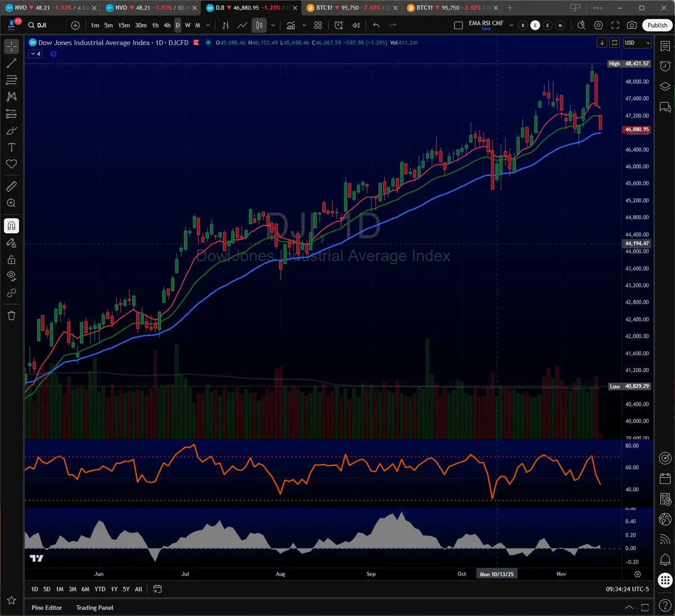Switch to bars chart style
Screen dimensions: 675x616
point(226,25)
